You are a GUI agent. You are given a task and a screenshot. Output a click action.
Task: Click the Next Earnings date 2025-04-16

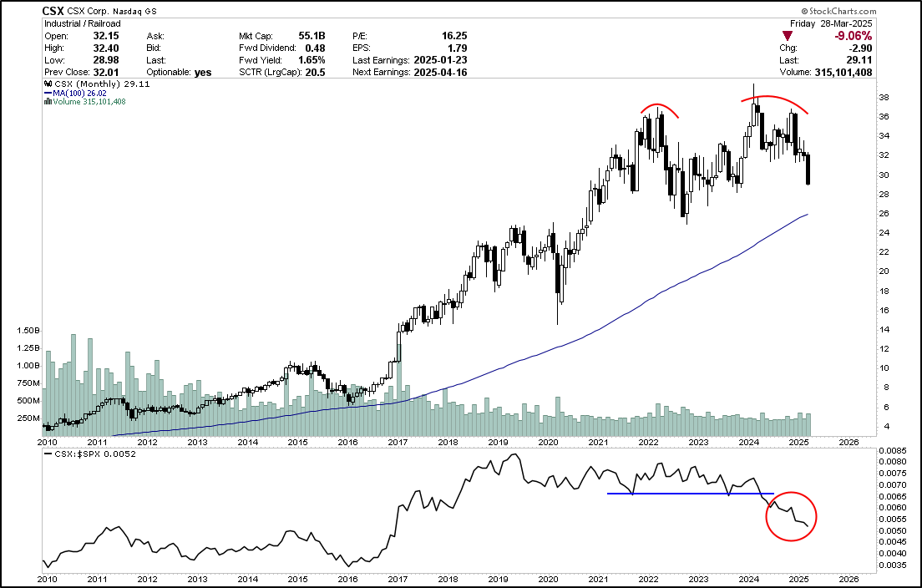tap(440, 73)
